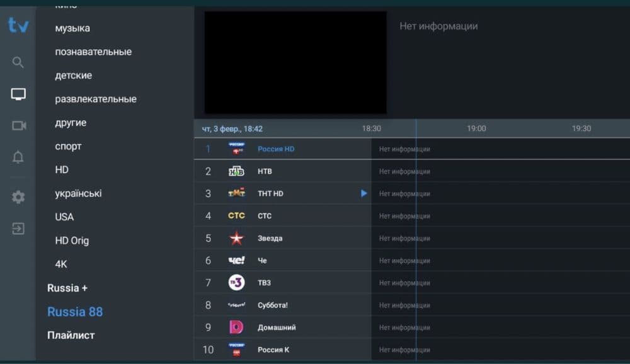Open the HD category

[x=62, y=169]
